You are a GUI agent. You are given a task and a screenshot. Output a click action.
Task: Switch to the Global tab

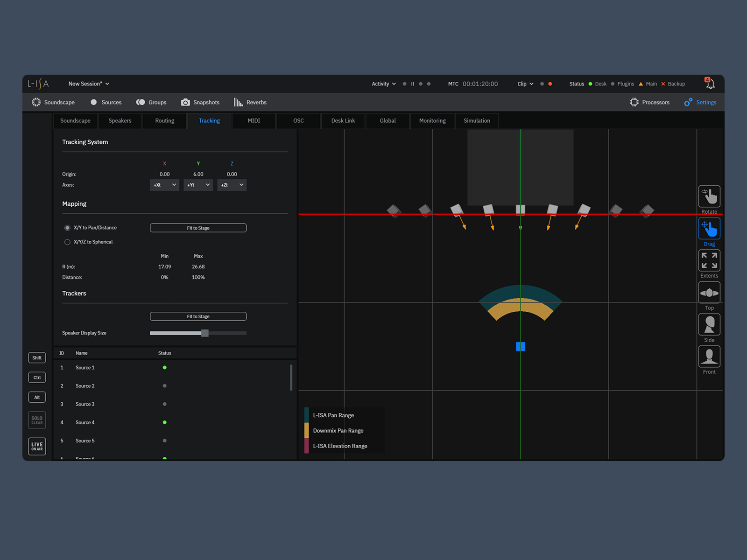tap(388, 121)
